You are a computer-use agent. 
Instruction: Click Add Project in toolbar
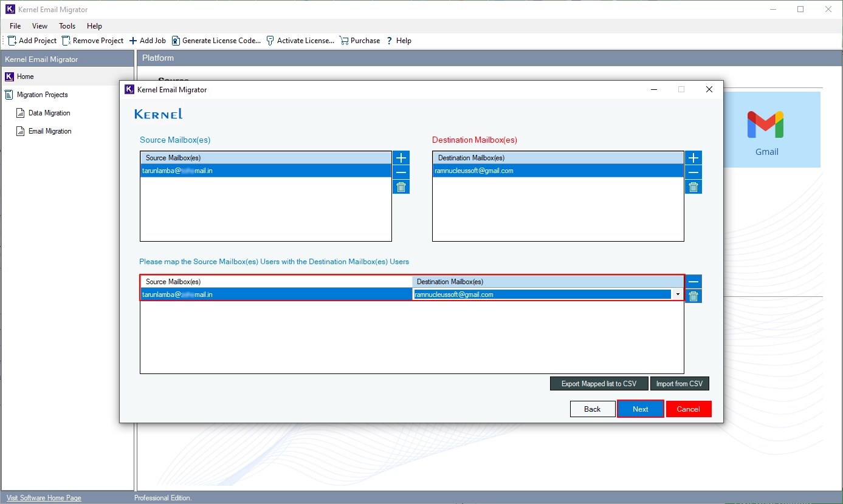coord(32,41)
